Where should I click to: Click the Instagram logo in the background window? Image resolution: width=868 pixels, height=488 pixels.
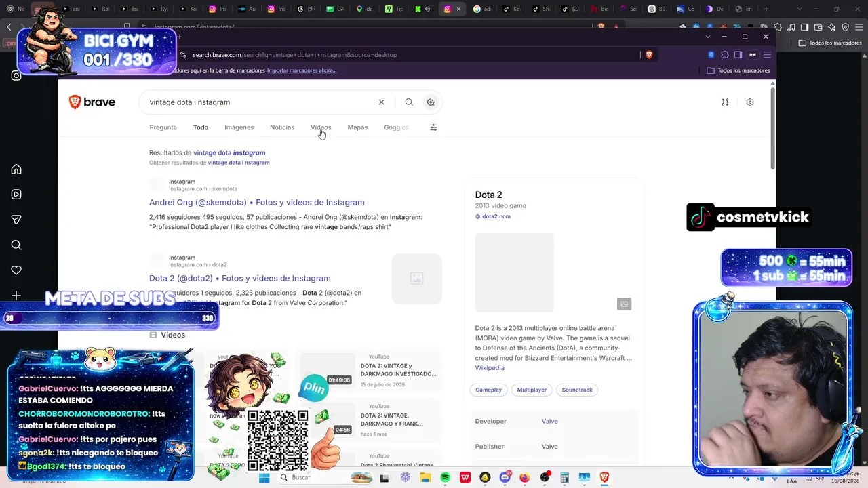pos(16,75)
